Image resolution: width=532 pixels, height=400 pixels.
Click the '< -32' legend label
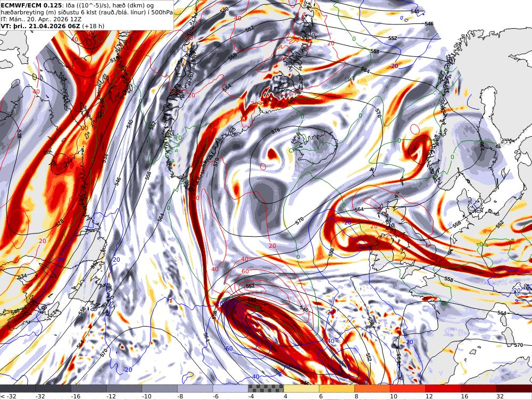[9, 396]
